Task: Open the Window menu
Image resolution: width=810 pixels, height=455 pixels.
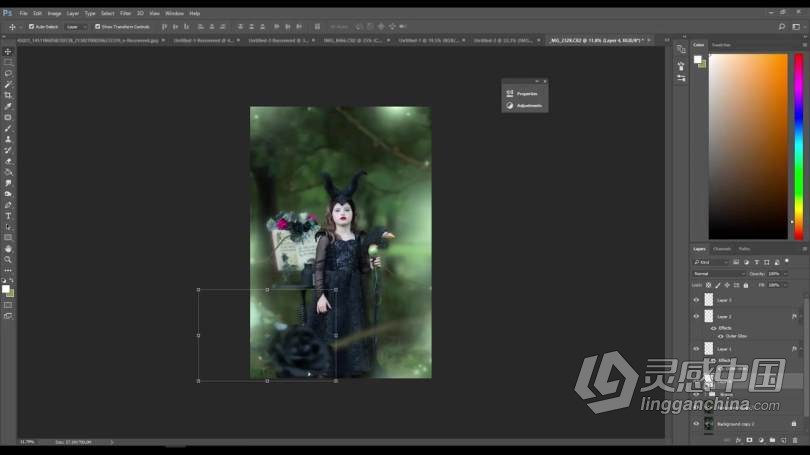Action: tap(174, 13)
